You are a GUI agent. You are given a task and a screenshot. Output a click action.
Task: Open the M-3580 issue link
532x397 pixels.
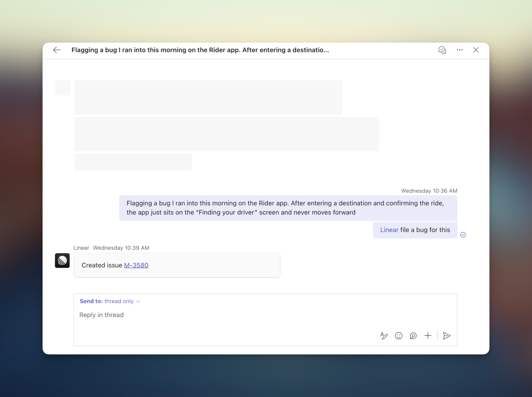[x=136, y=265]
